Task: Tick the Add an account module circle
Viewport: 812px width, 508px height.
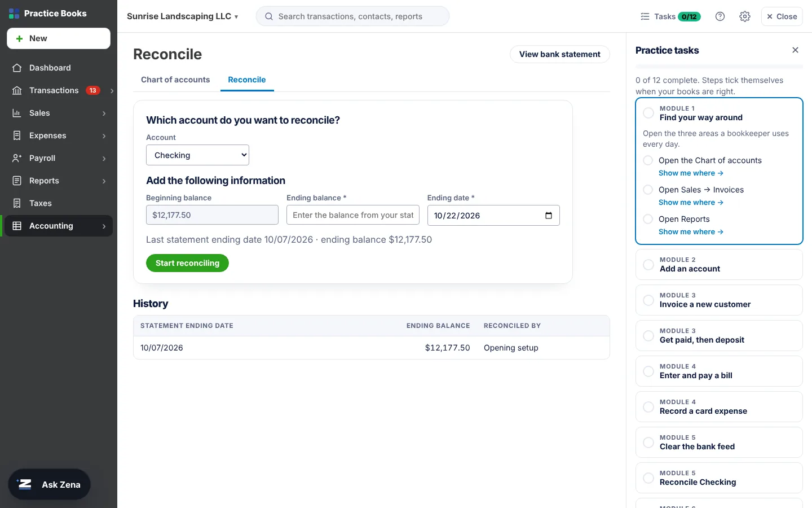Action: pyautogui.click(x=648, y=264)
